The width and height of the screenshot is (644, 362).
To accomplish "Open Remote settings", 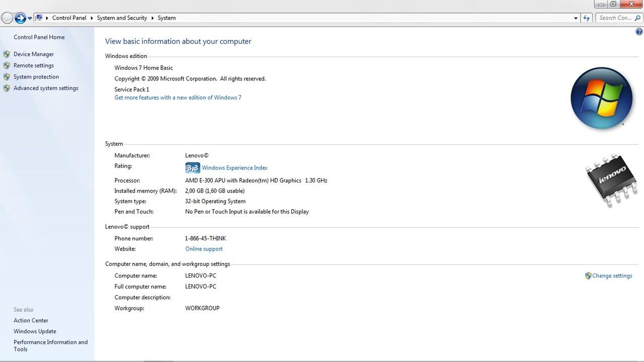I will tap(34, 65).
